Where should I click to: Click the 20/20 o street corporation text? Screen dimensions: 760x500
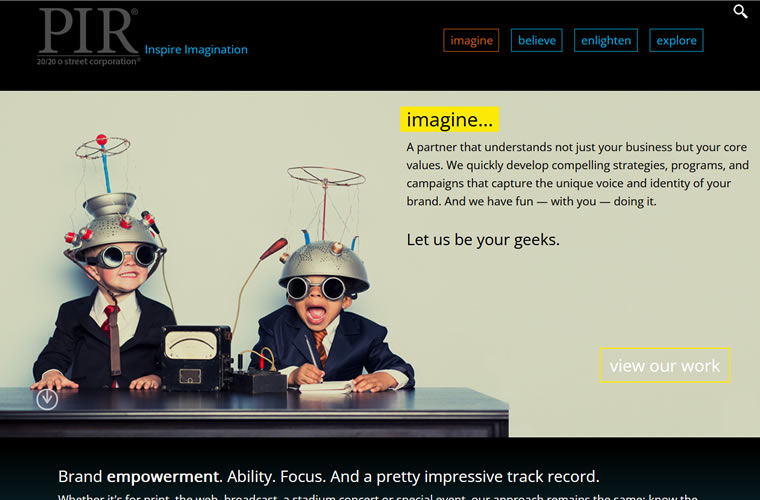point(88,61)
